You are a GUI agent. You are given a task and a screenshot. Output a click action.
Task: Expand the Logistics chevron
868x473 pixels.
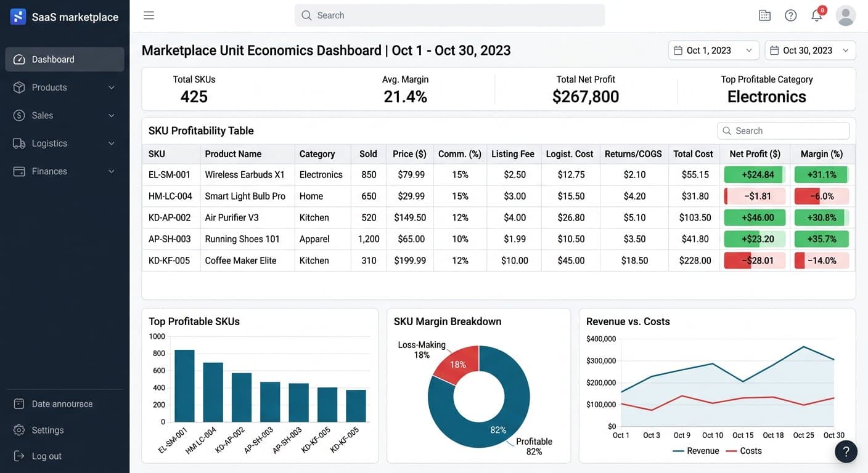(112, 144)
